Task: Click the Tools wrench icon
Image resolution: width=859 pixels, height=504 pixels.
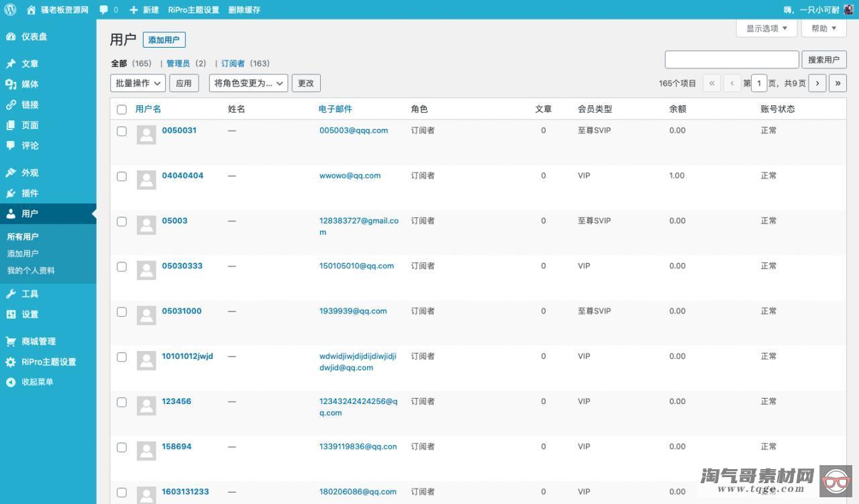Action: coord(11,293)
